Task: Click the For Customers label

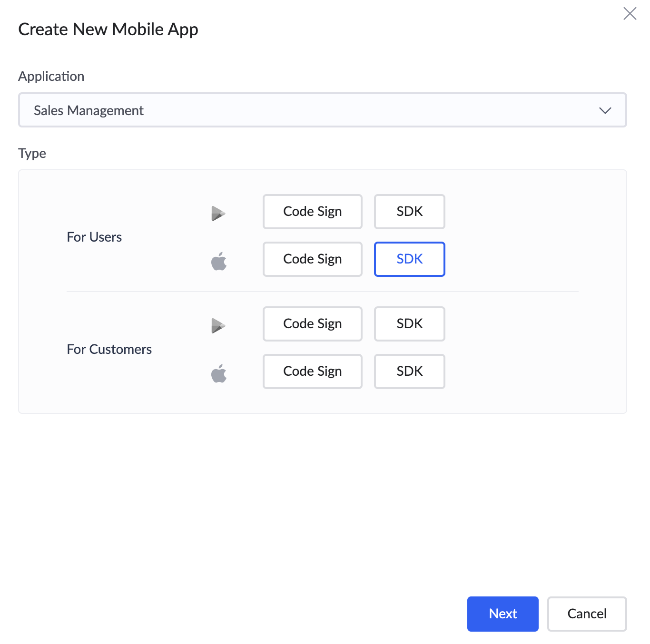Action: [109, 349]
